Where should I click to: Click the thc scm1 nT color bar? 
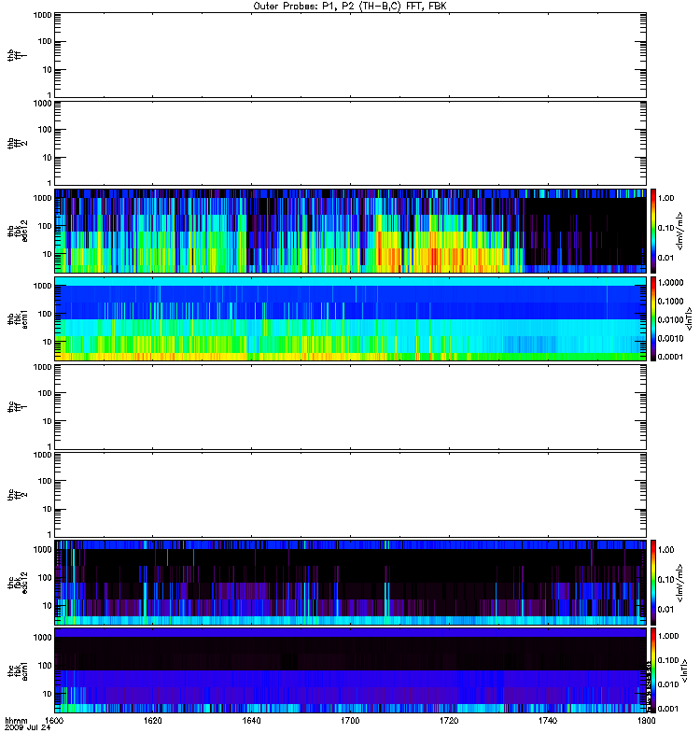(x=653, y=670)
